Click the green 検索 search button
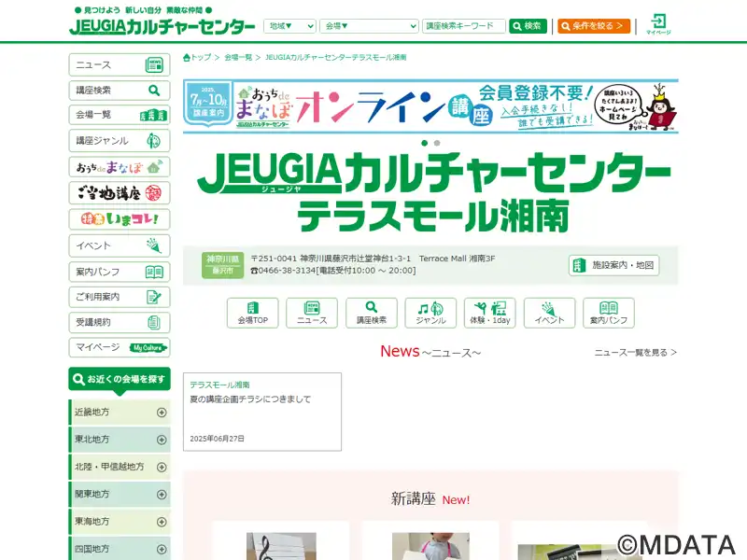Image resolution: width=747 pixels, height=560 pixels. tap(528, 26)
